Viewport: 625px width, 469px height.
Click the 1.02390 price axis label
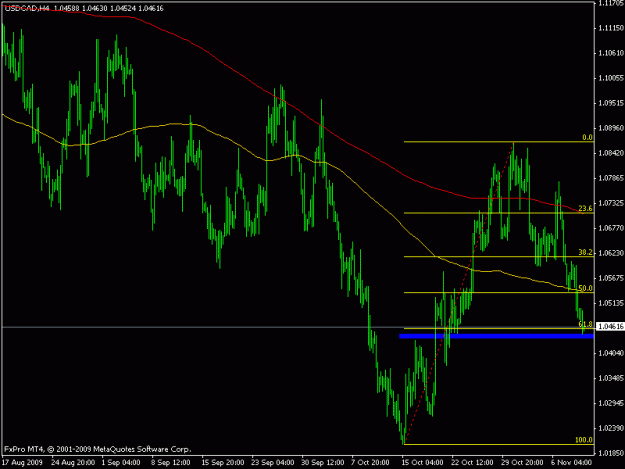coord(611,428)
